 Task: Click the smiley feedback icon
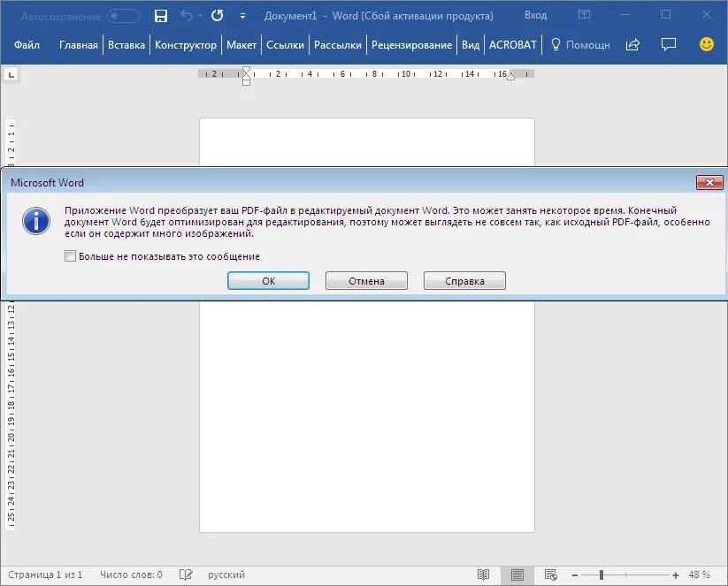(706, 44)
